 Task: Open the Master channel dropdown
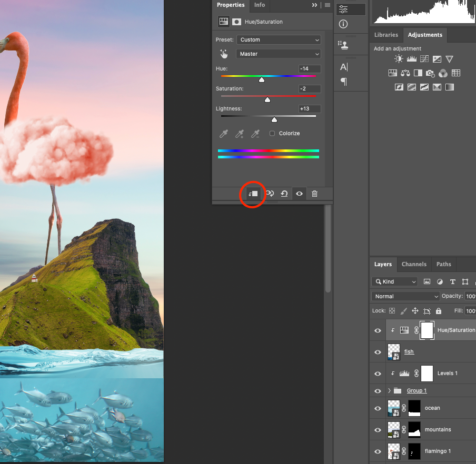coord(279,54)
